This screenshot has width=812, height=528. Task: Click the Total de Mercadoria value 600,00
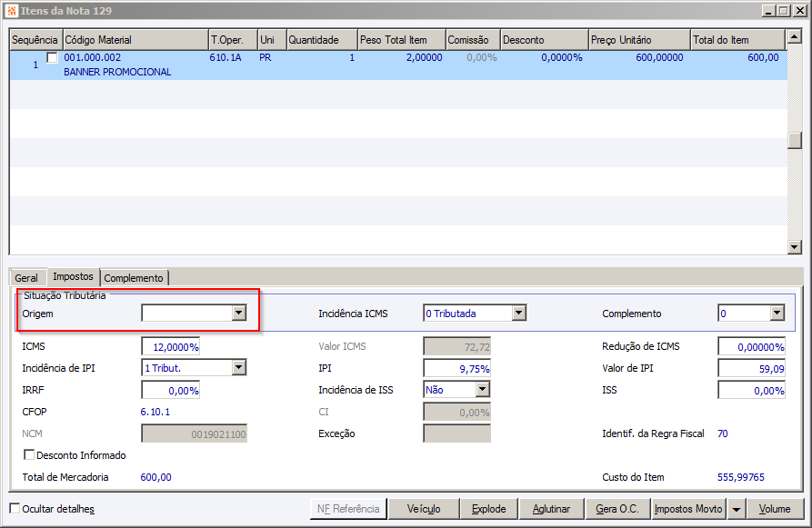pyautogui.click(x=155, y=477)
